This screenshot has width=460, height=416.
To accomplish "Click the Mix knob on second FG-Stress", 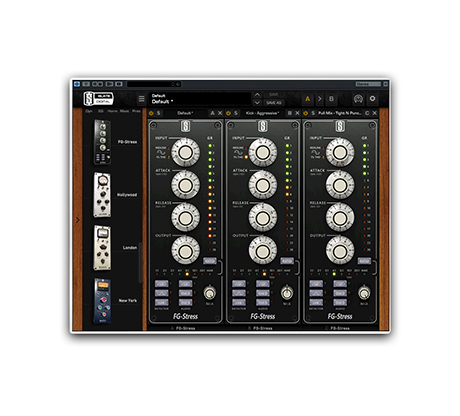I will click(x=287, y=293).
